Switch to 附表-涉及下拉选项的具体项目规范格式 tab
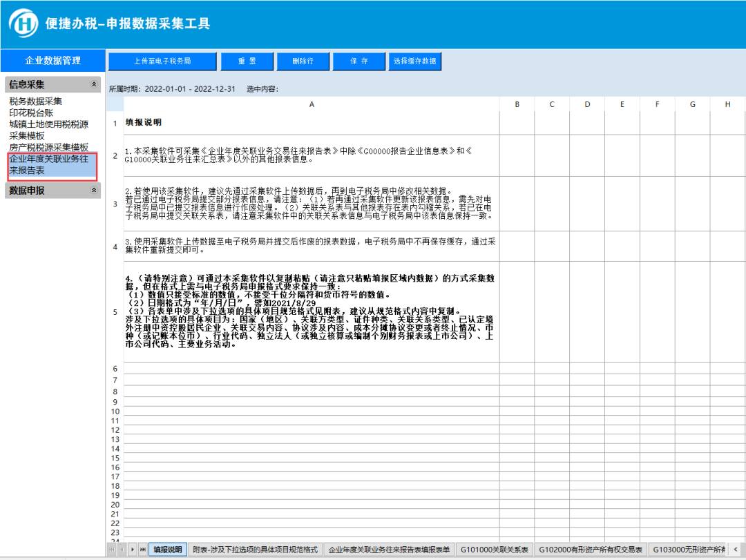Viewport: 746px width, 560px height. coord(255,550)
